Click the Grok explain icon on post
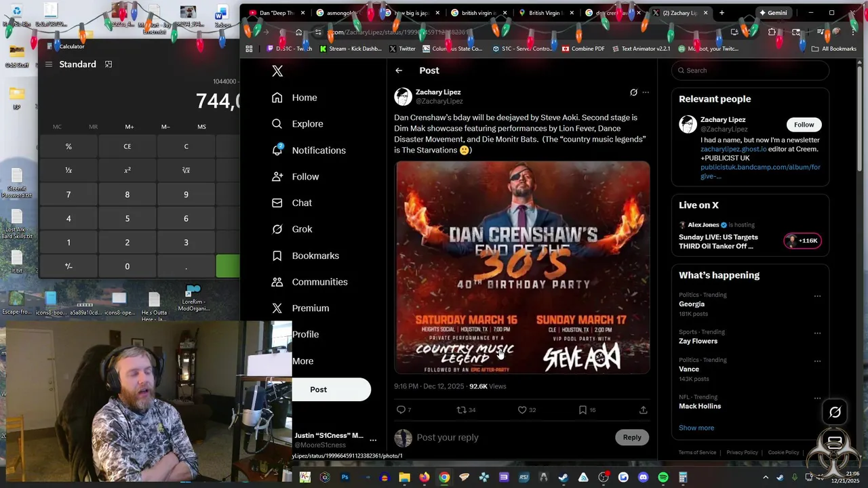This screenshot has width=868, height=488. [x=633, y=92]
